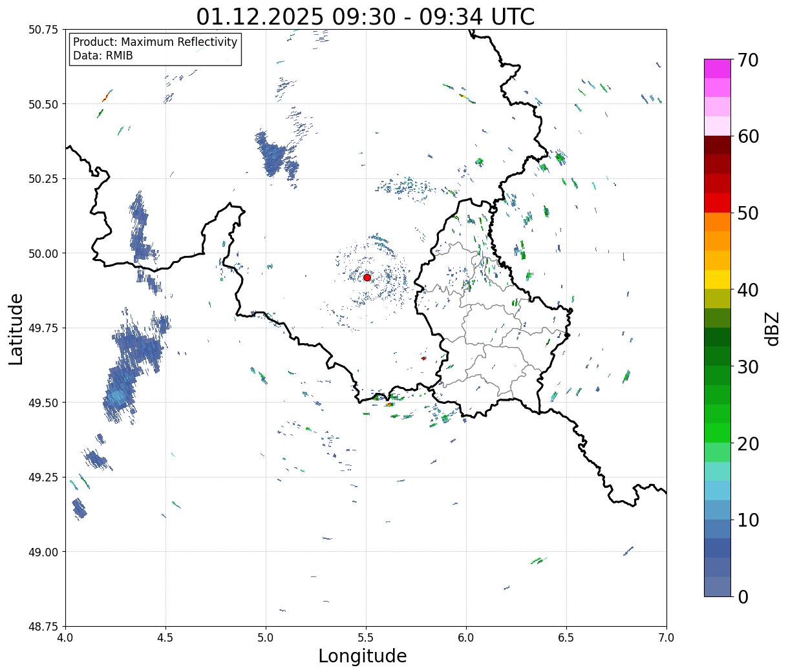788x672 pixels.
Task: Click the latitude tick label 48.75
Action: (44, 627)
